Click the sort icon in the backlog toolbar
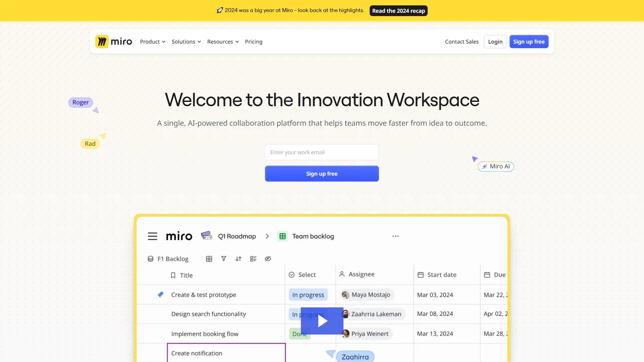644x362 pixels. click(238, 259)
